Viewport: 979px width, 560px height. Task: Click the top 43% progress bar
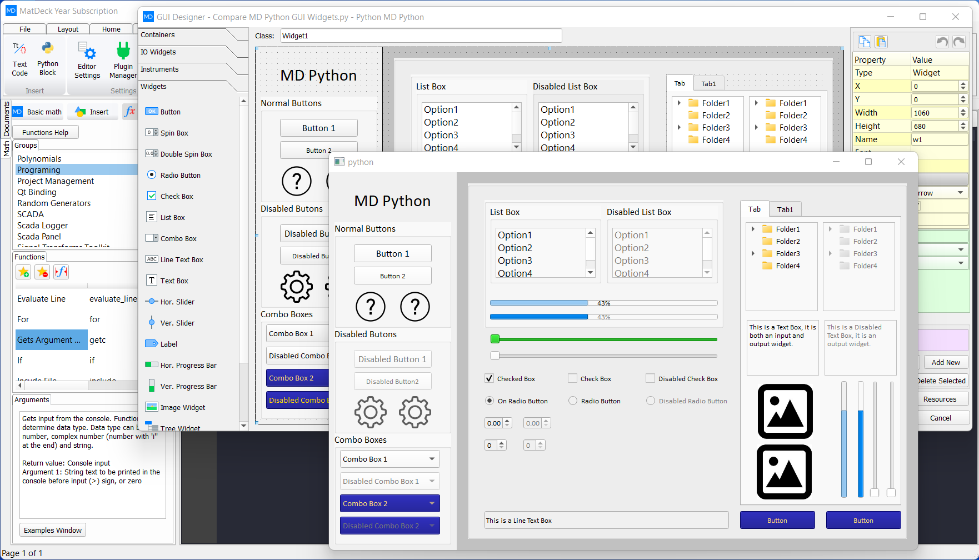tap(604, 303)
